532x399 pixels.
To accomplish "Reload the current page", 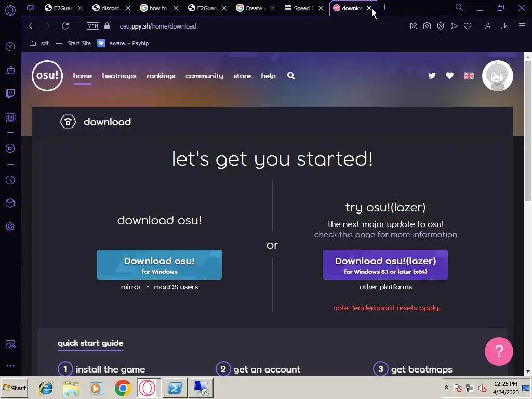I will pyautogui.click(x=65, y=26).
